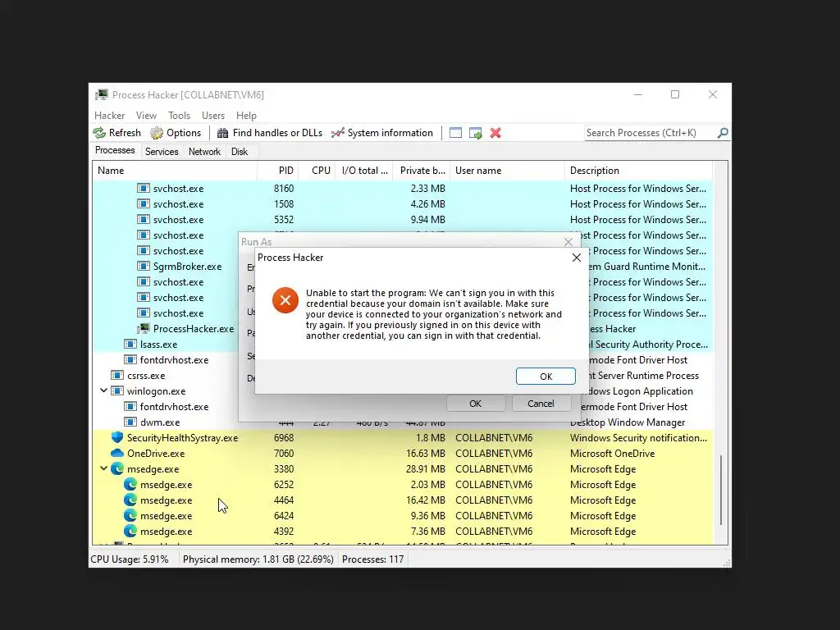This screenshot has height=630, width=840.
Task: Click the ProcessHacker.exe process icon
Action: click(143, 328)
